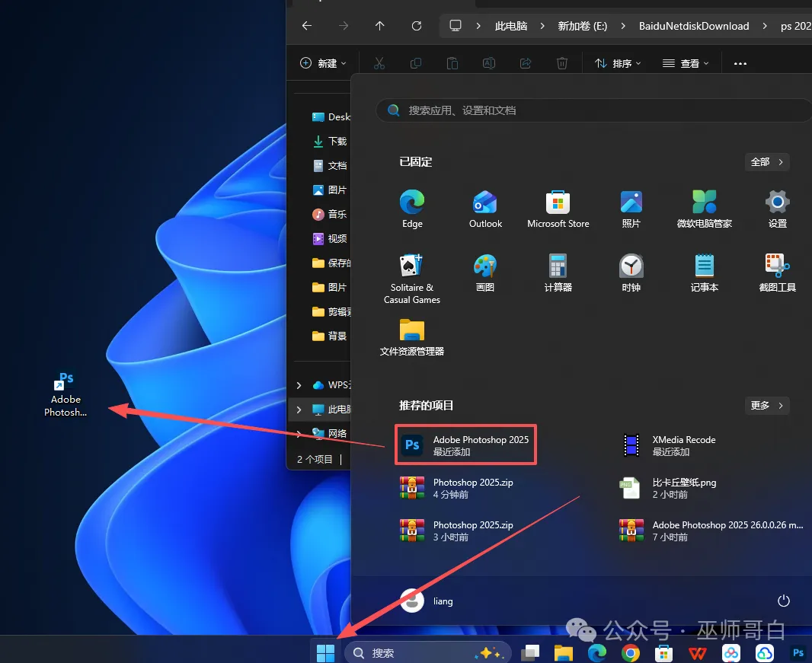The width and height of the screenshot is (812, 663).
Task: Open 音乐 in Explorer sidebar
Action: click(331, 214)
